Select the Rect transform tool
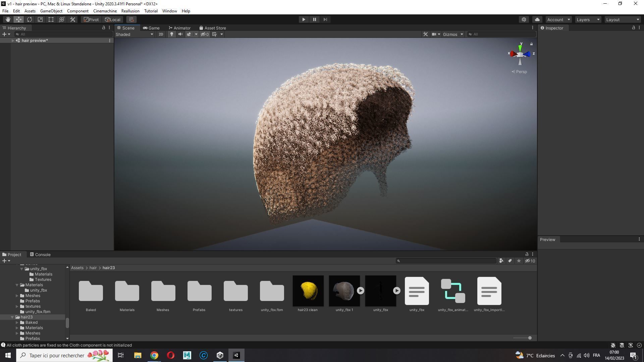This screenshot has height=362, width=644. (51, 19)
